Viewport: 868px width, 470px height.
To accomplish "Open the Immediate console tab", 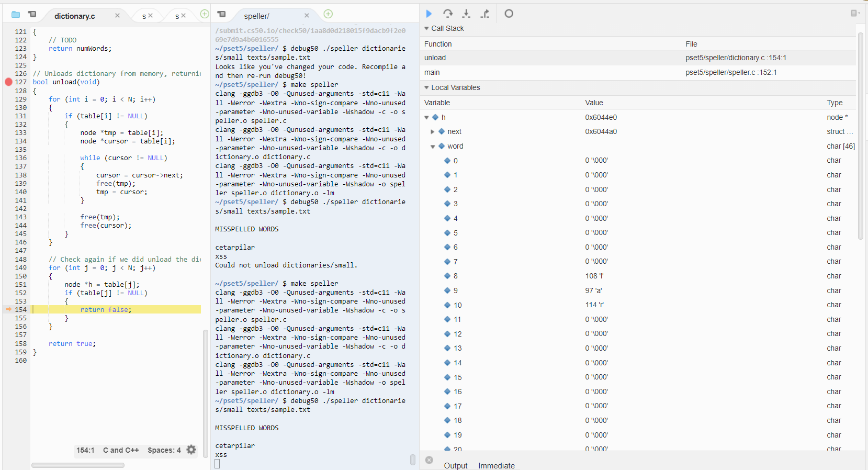I will (x=497, y=465).
